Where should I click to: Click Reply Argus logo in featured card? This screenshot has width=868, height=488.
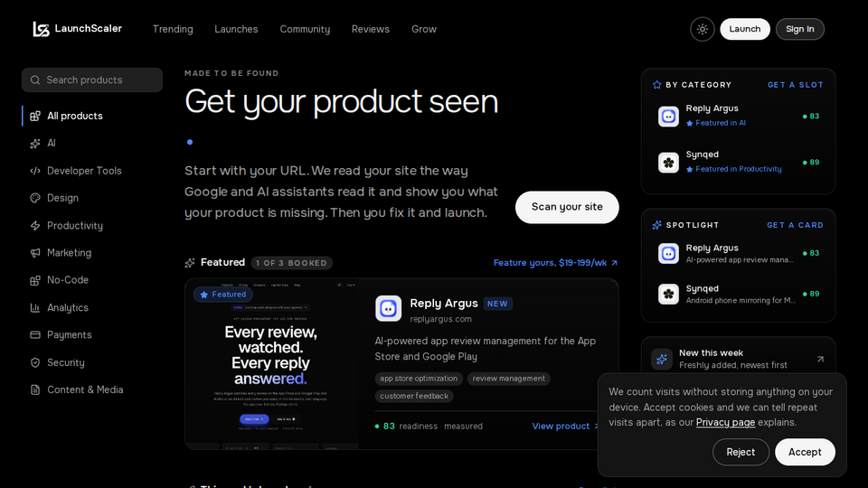[x=388, y=308]
